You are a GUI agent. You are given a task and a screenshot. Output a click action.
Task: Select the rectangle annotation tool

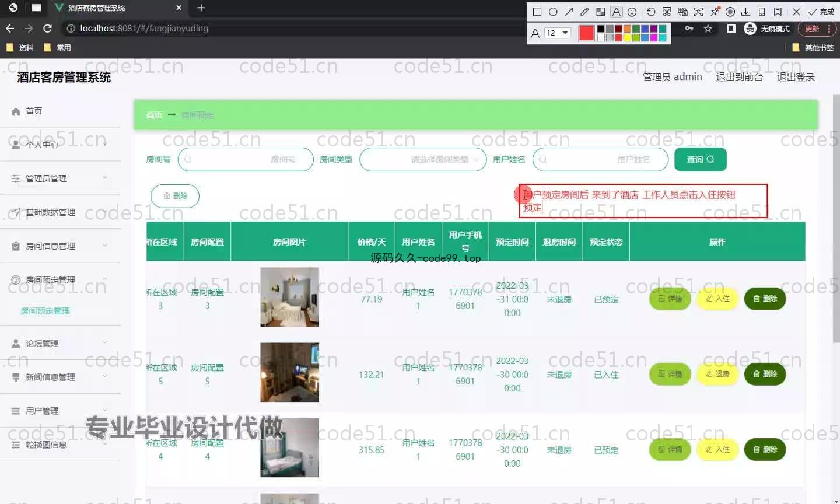537,12
